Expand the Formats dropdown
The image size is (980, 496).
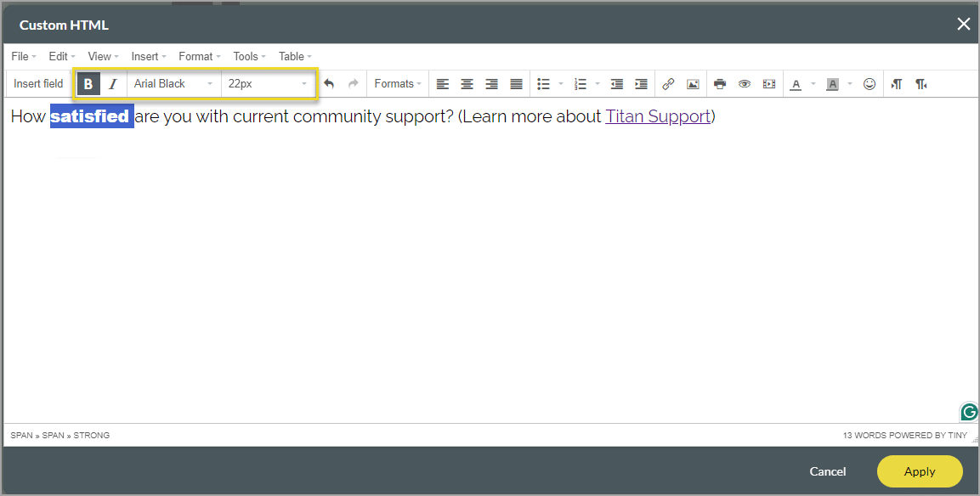tap(398, 84)
